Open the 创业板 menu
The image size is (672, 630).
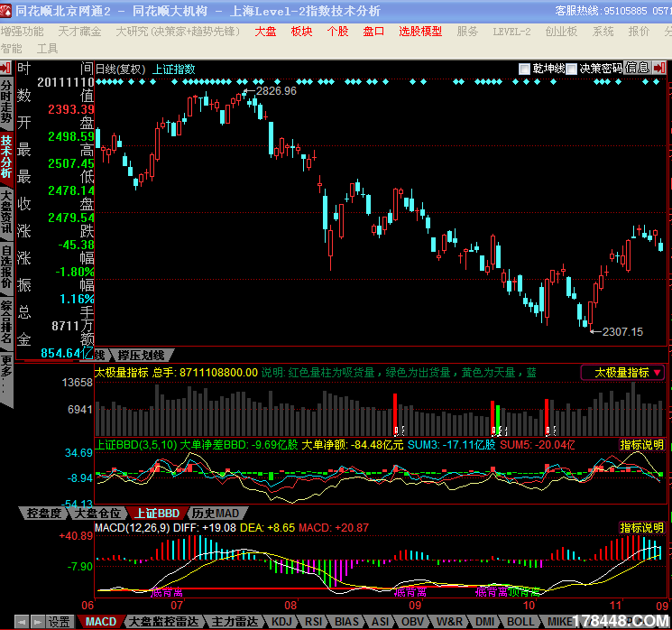[561, 32]
